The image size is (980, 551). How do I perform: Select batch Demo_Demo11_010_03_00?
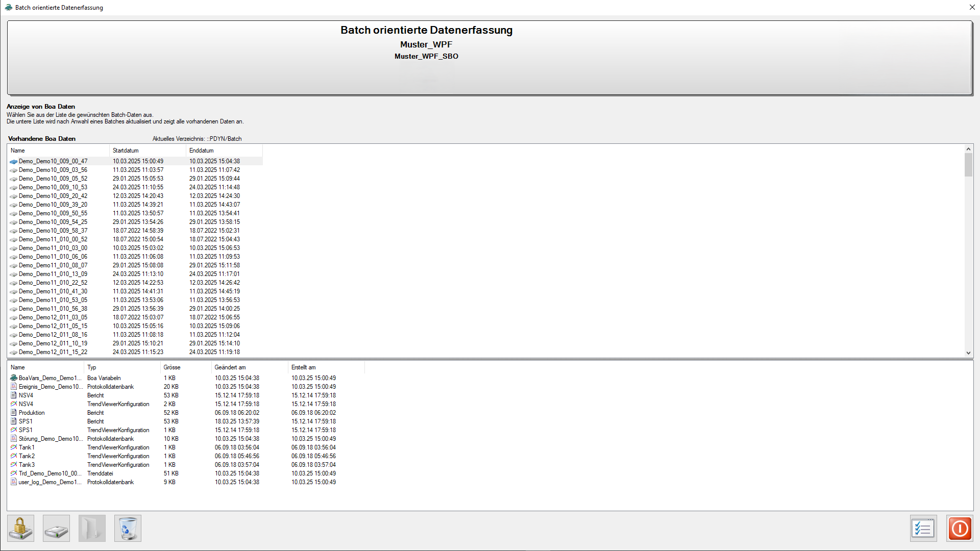click(x=135, y=248)
